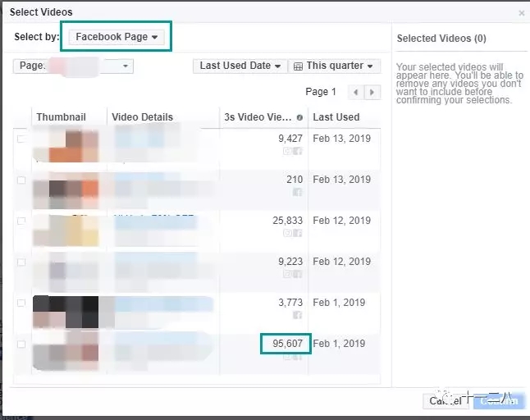Sort by Last Used column header
Viewport: 530px width, 420px height.
click(x=336, y=117)
